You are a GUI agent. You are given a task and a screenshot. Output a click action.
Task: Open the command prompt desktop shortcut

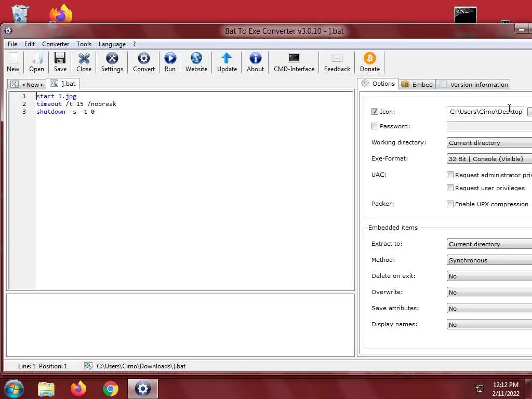(x=465, y=15)
